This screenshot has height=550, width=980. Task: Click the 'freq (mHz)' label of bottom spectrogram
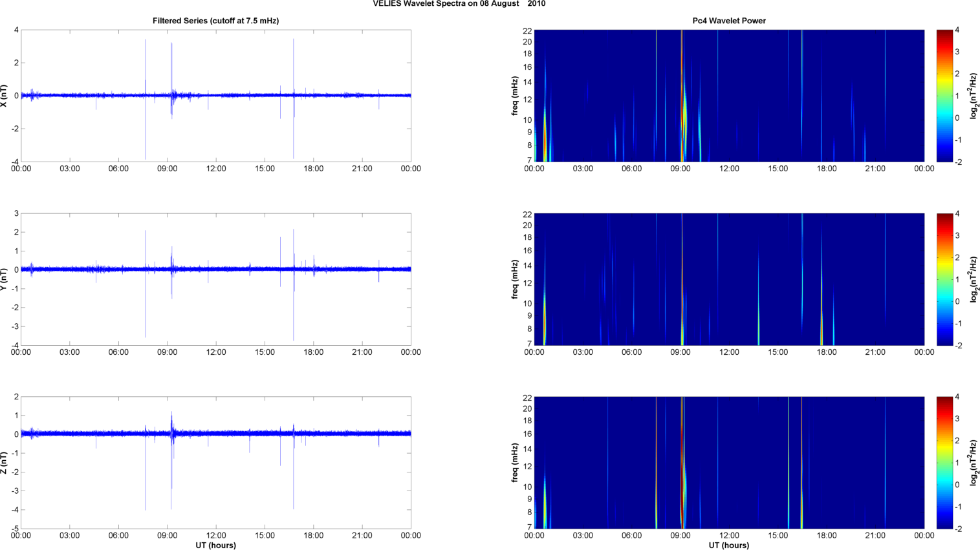coord(515,463)
